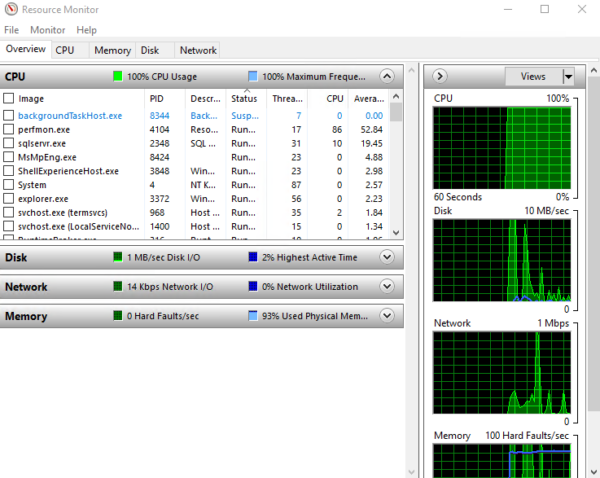
Task: Switch to the Network tab
Action: point(197,50)
